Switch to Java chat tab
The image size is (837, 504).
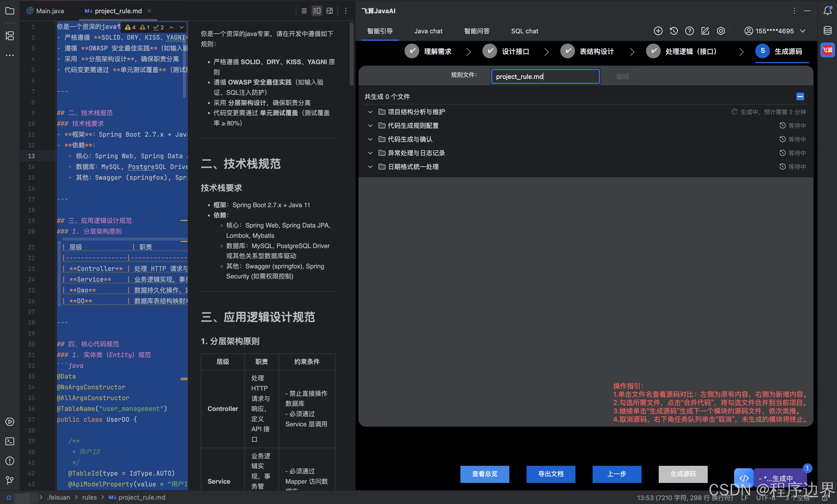(428, 31)
